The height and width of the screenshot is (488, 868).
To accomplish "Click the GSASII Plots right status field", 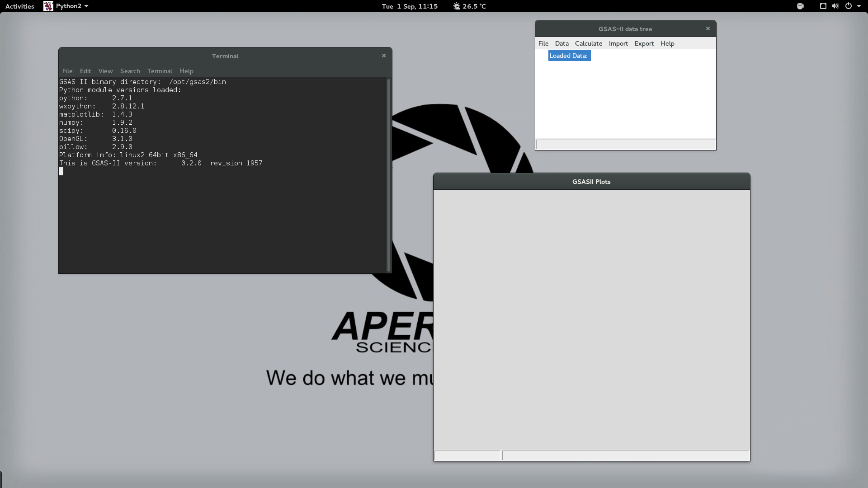I will 626,455.
